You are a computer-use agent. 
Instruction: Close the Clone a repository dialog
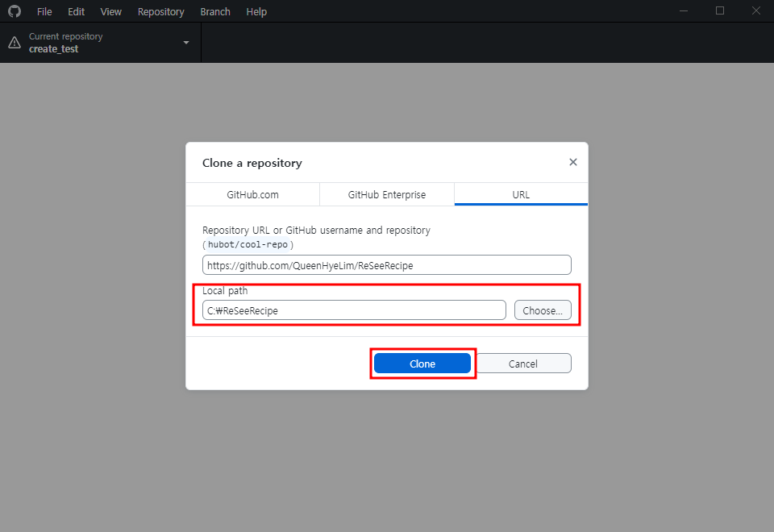[572, 162]
